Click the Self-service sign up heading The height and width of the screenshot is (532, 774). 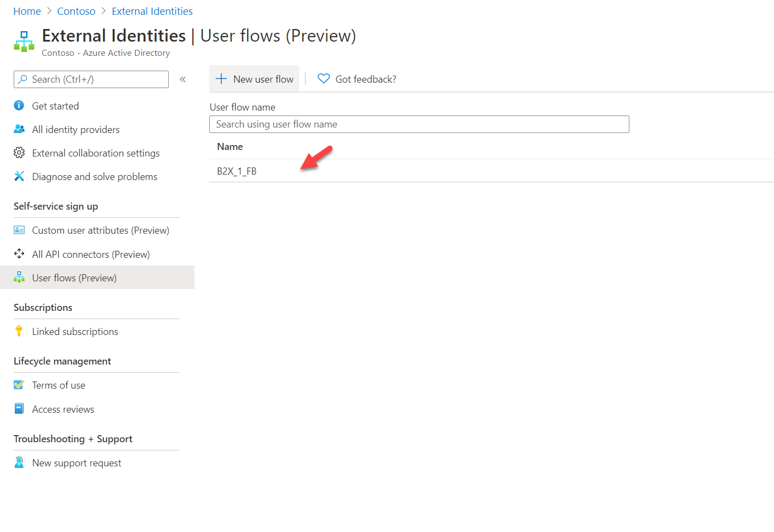click(56, 206)
